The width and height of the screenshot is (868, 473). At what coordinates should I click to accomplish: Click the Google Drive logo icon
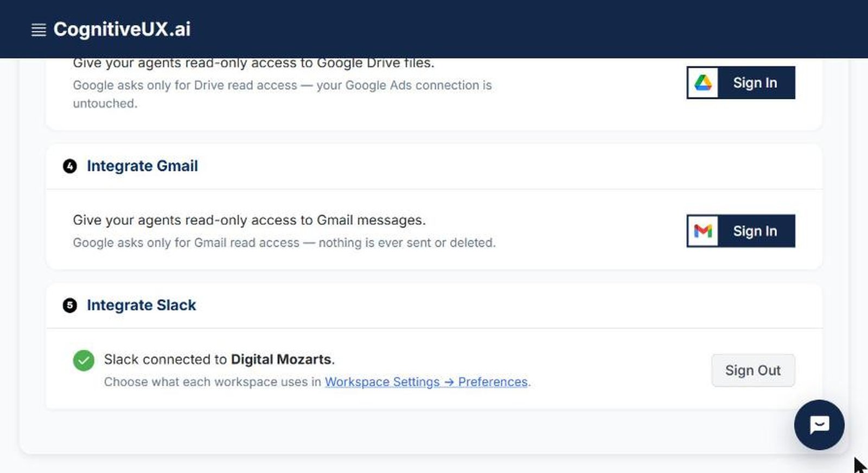pos(703,83)
